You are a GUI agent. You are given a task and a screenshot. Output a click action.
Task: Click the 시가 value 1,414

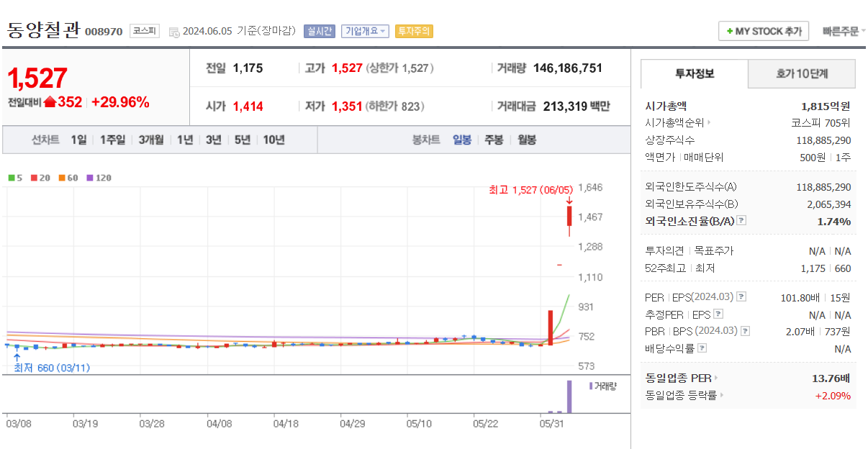coord(248,106)
